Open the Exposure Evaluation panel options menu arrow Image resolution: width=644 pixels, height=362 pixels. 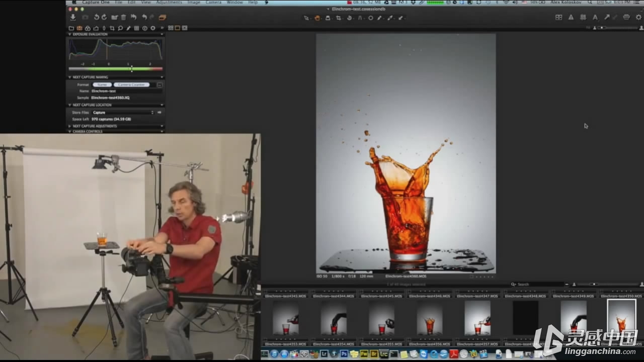tap(162, 34)
